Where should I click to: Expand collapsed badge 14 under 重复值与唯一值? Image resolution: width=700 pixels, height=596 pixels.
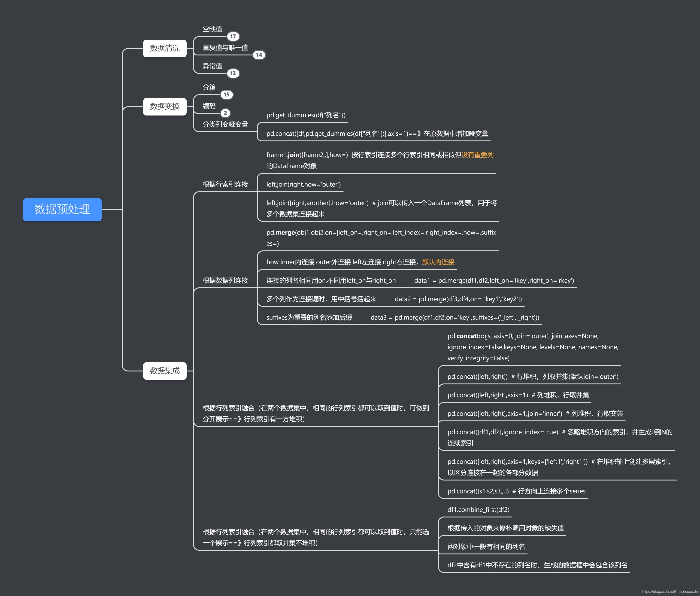click(259, 55)
